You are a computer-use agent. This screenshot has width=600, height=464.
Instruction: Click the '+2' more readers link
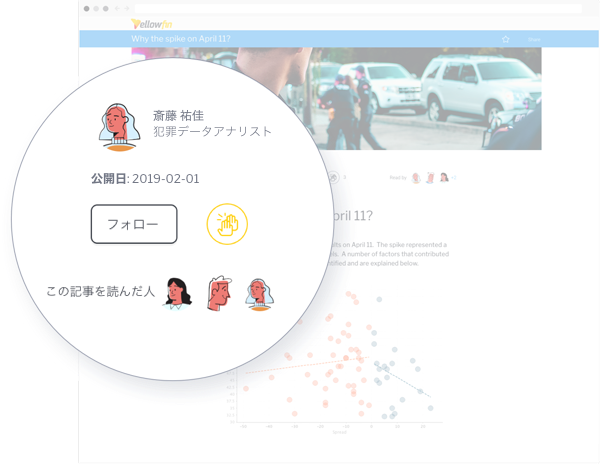point(454,177)
